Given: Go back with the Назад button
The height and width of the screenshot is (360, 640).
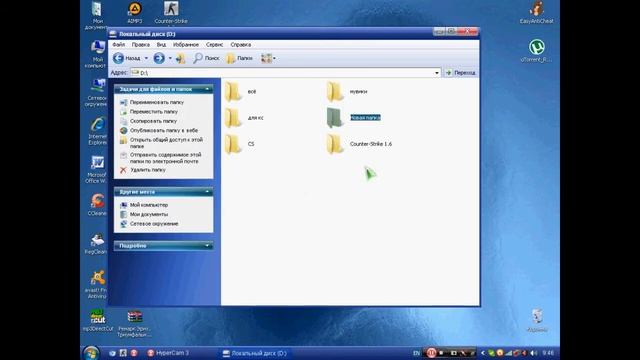Looking at the screenshot, I should 127,58.
